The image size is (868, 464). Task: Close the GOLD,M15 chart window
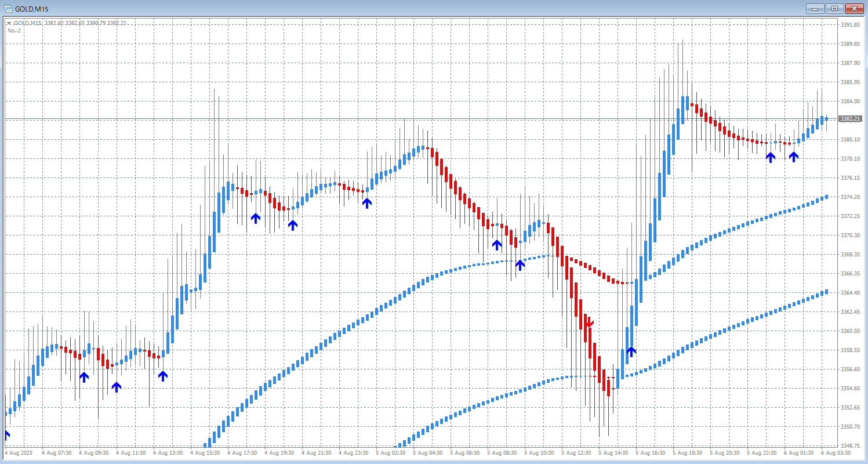tap(854, 9)
